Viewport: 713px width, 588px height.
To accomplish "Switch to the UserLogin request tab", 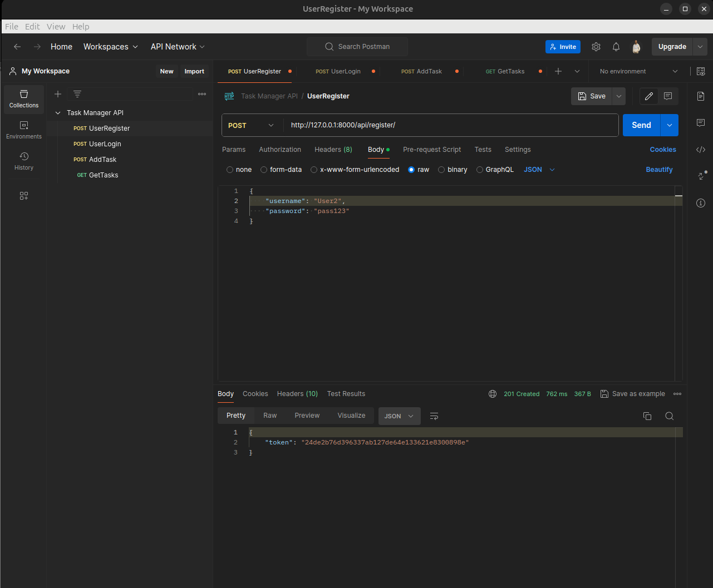I will click(338, 71).
